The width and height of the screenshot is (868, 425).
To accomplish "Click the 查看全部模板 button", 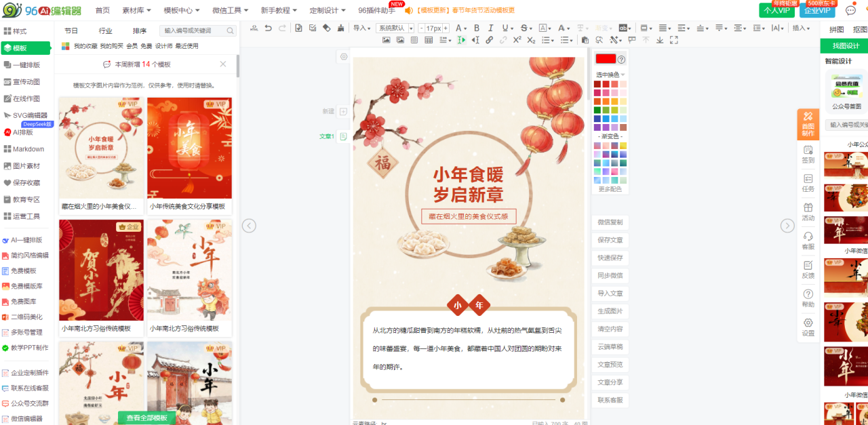I will tap(146, 418).
